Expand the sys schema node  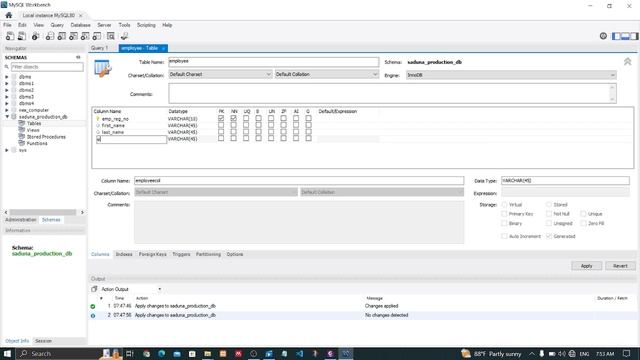click(x=7, y=150)
